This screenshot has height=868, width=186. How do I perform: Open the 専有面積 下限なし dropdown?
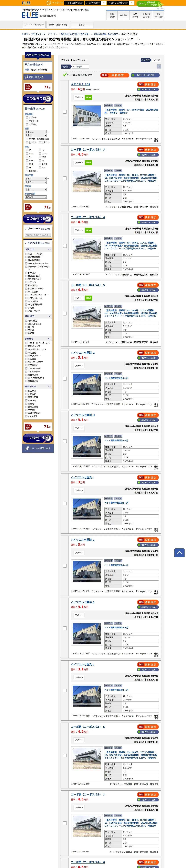coord(35,179)
